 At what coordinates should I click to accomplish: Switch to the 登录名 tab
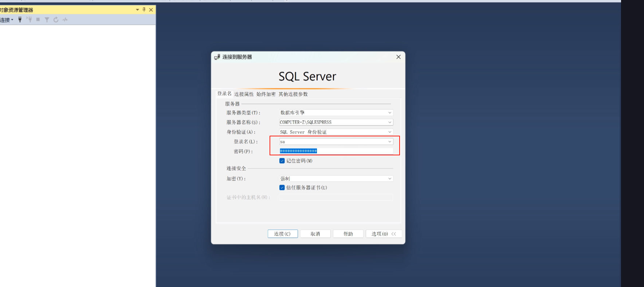click(x=224, y=94)
